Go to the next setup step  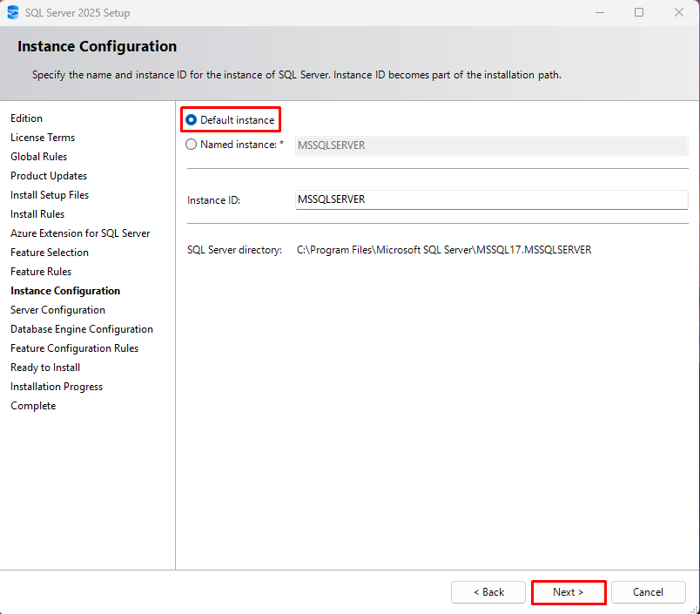(569, 592)
